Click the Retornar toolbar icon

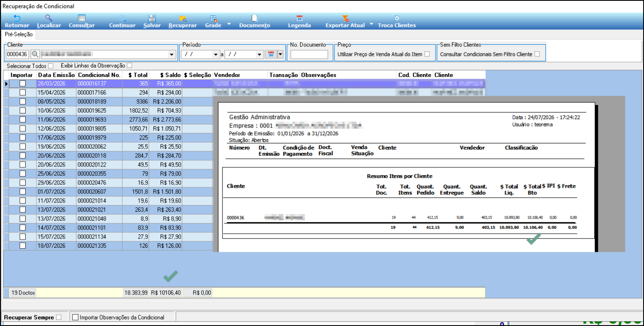coord(17,18)
